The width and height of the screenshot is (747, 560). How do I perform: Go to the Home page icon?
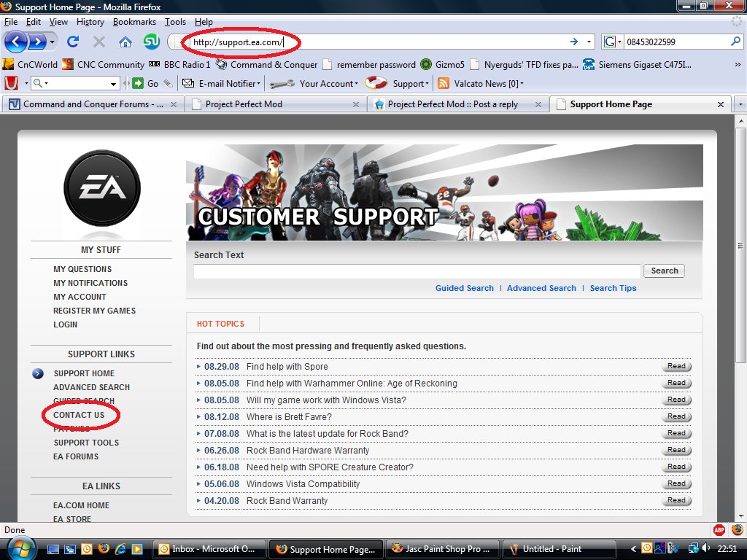(125, 42)
